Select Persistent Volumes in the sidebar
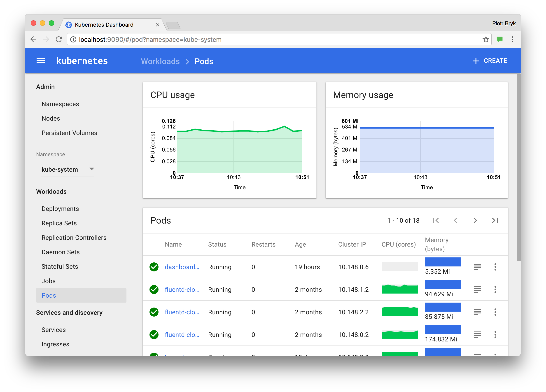 click(x=69, y=133)
